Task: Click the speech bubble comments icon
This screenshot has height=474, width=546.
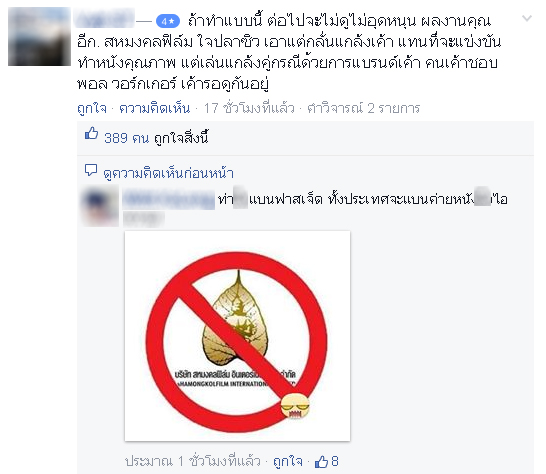Action: coord(91,170)
